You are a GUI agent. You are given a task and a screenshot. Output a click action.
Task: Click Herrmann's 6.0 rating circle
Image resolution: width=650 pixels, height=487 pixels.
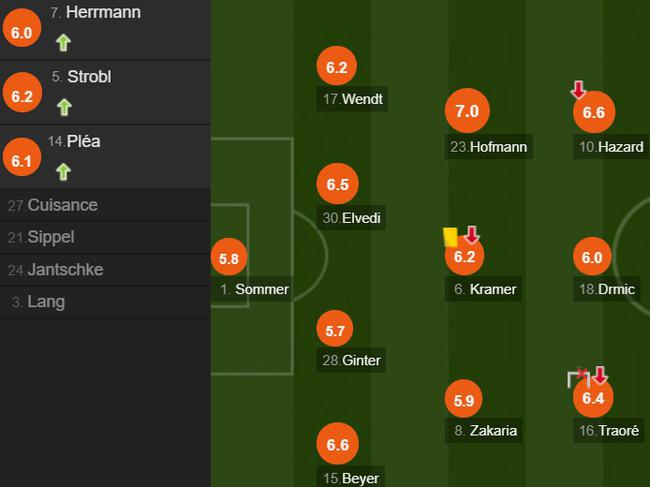pos(22,32)
